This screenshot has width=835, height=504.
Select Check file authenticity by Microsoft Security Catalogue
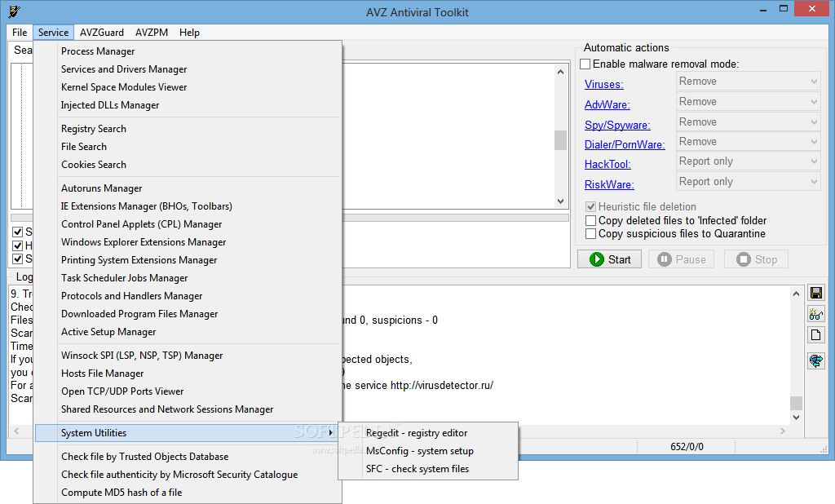[x=188, y=475]
